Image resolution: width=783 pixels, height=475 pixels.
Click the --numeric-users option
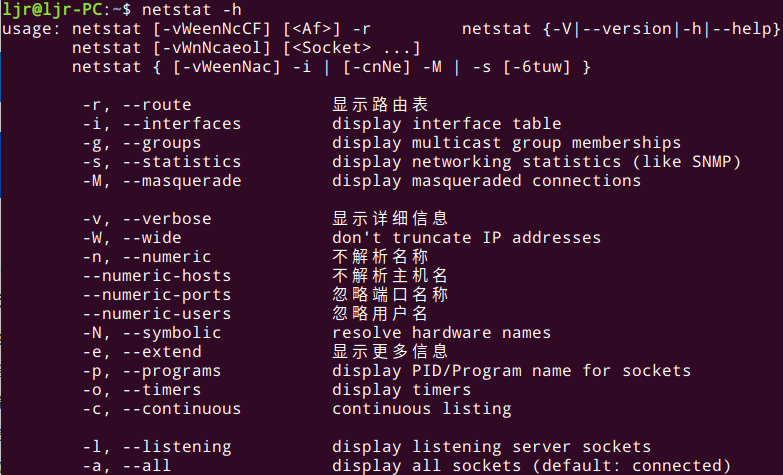(x=157, y=314)
